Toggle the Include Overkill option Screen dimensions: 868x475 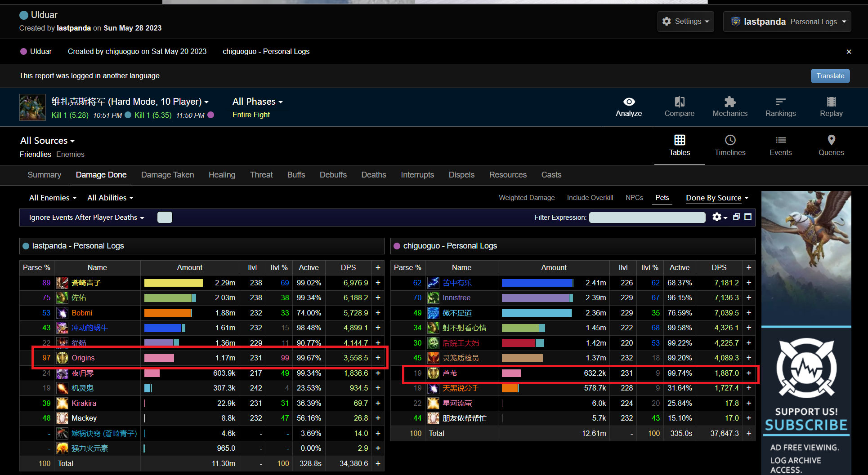point(590,198)
